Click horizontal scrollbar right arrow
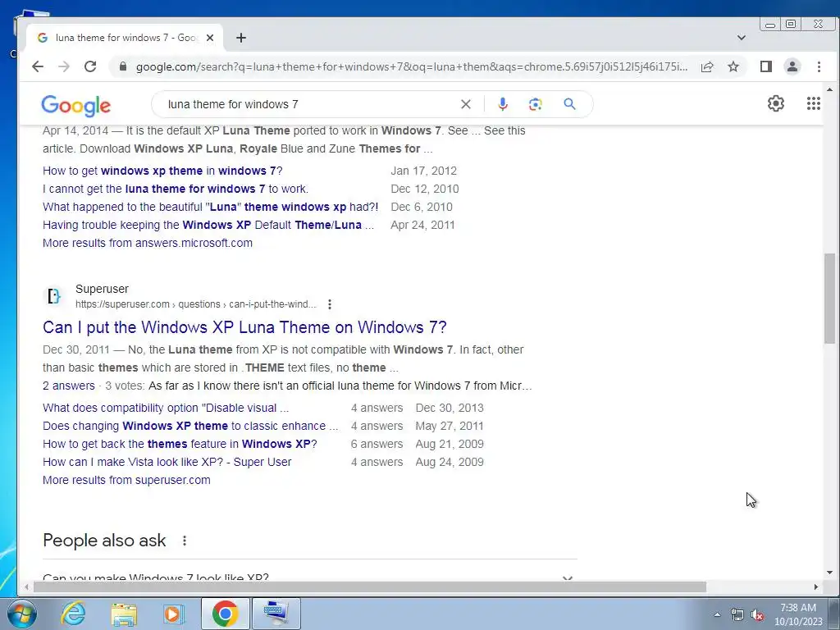Viewport: 840px width, 630px height. click(816, 587)
